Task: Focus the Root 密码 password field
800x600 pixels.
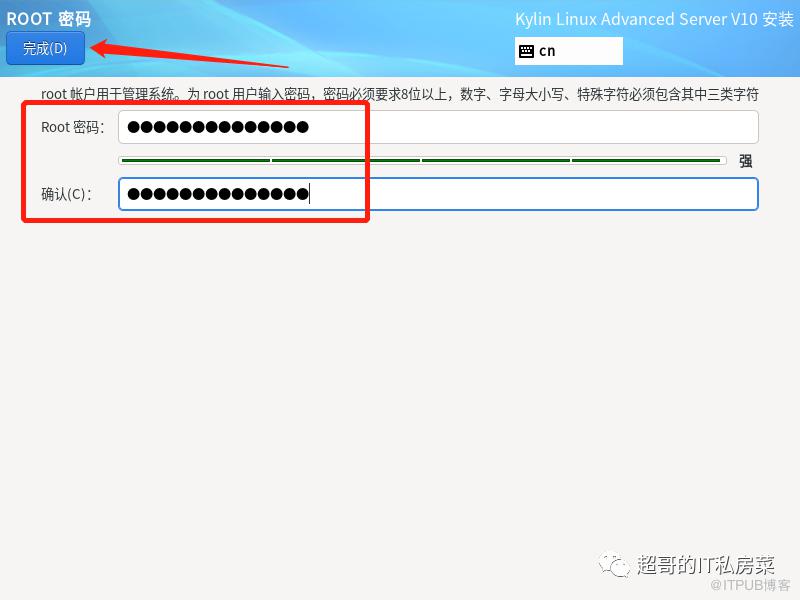Action: tap(438, 127)
